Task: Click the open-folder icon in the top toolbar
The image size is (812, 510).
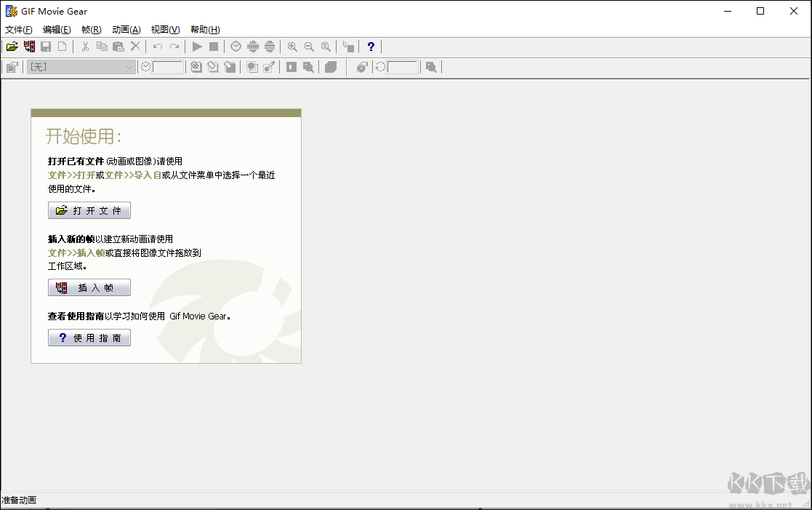Action: tap(12, 47)
